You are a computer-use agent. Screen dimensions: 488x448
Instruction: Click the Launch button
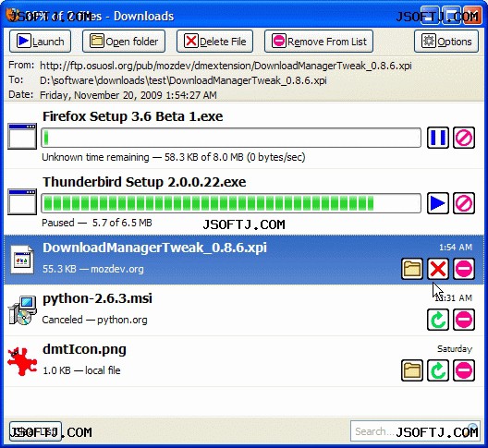(40, 41)
